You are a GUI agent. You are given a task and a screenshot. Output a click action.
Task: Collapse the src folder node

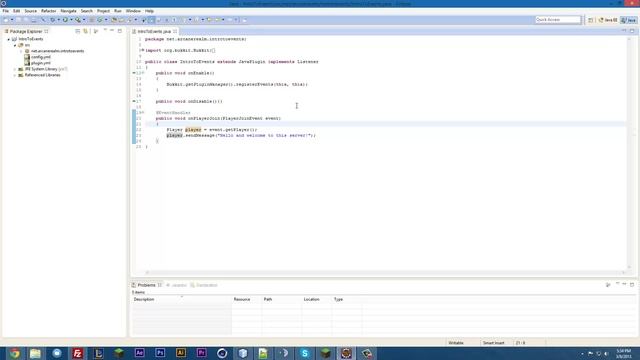(x=15, y=45)
